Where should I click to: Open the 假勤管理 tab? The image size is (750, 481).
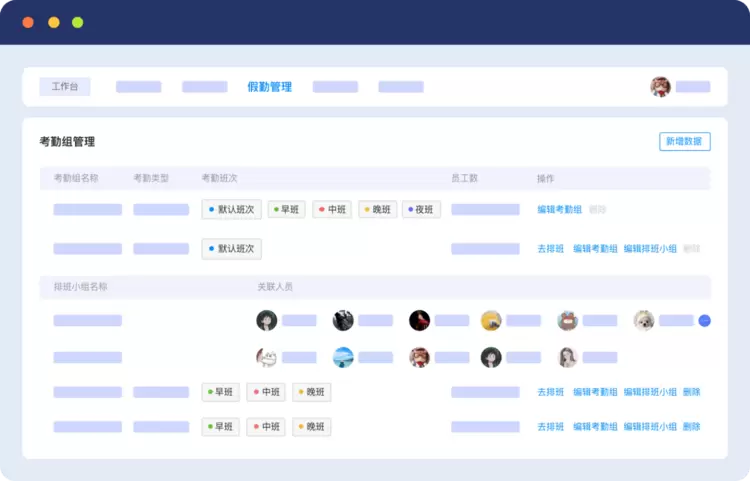pyautogui.click(x=269, y=87)
